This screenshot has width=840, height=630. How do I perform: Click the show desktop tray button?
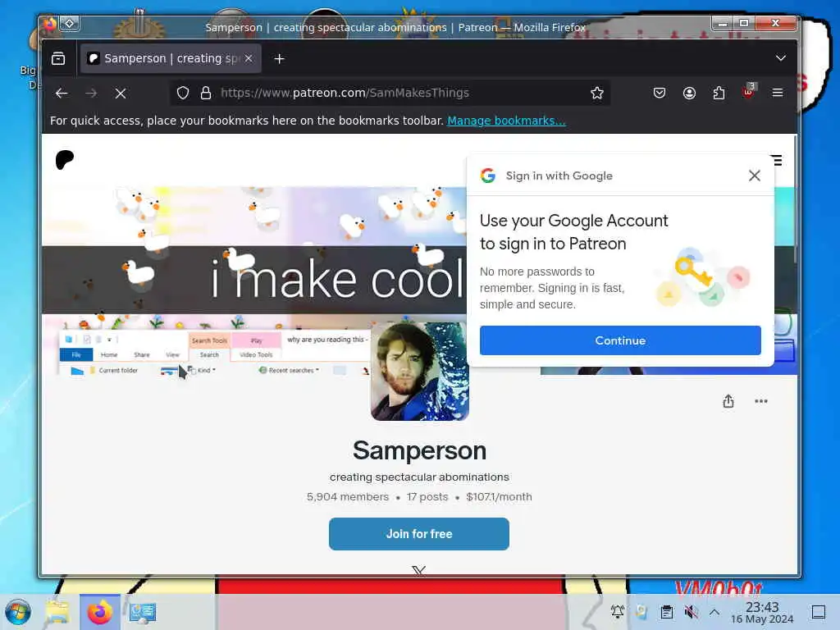(x=818, y=612)
